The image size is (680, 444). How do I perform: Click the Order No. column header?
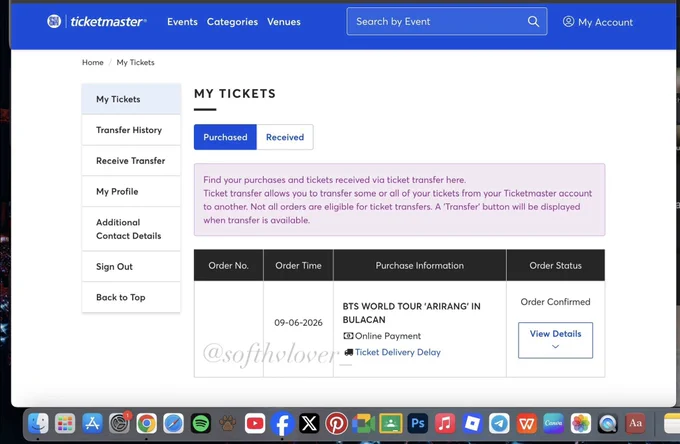point(229,265)
